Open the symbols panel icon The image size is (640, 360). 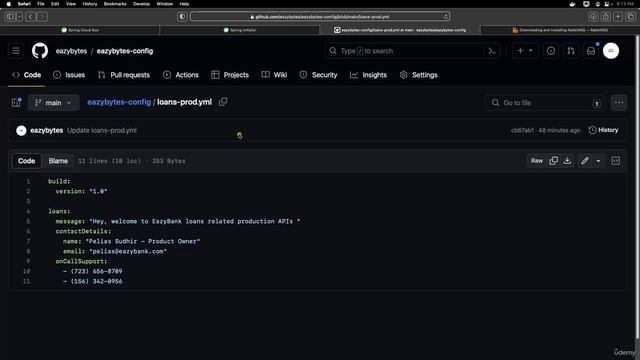pyautogui.click(x=616, y=161)
